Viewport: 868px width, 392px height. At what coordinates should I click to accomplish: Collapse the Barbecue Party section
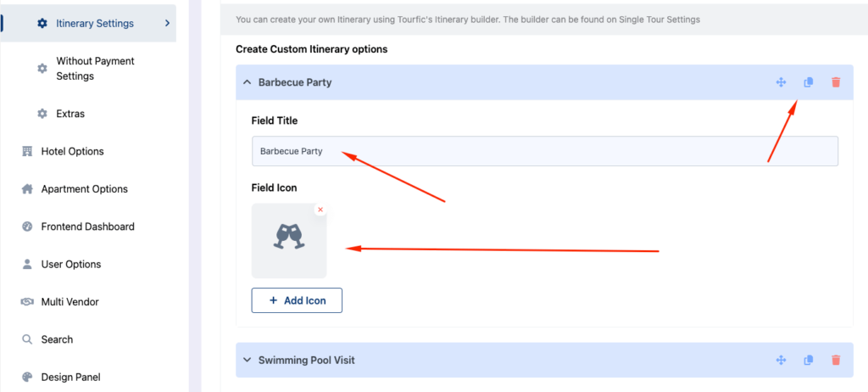pyautogui.click(x=247, y=82)
